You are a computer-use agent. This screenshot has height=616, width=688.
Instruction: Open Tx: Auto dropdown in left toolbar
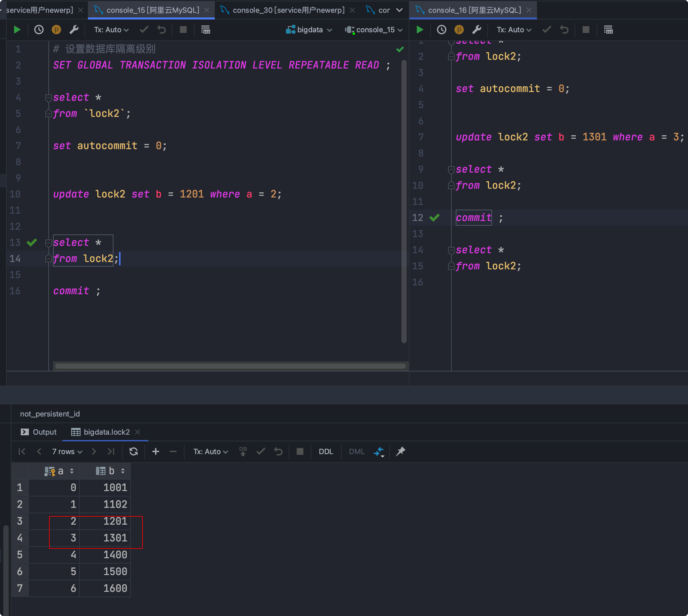[111, 30]
